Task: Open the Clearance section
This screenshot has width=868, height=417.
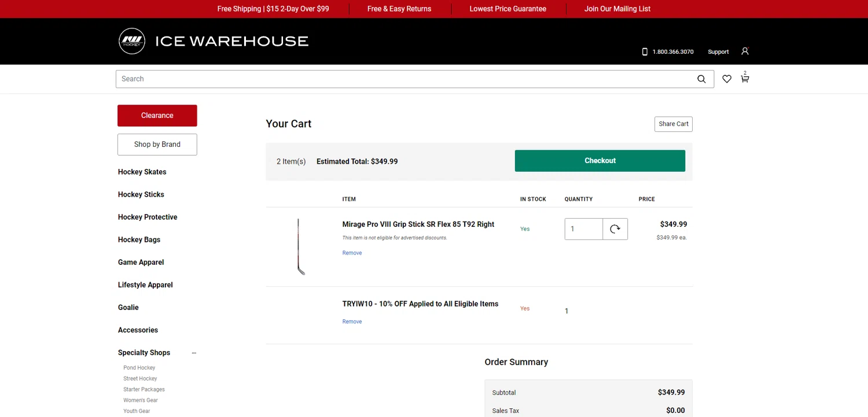Action: (x=157, y=116)
